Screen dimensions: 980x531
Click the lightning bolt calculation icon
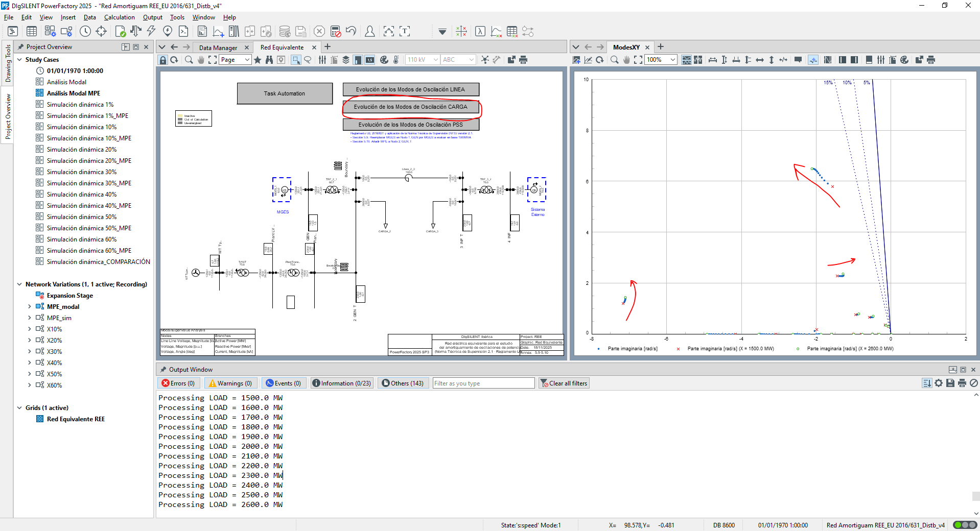pyautogui.click(x=151, y=31)
